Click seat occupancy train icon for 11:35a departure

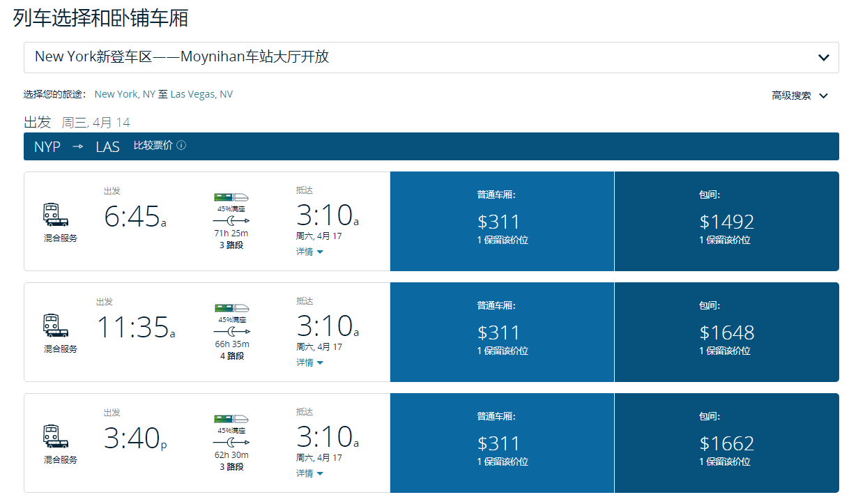click(231, 308)
